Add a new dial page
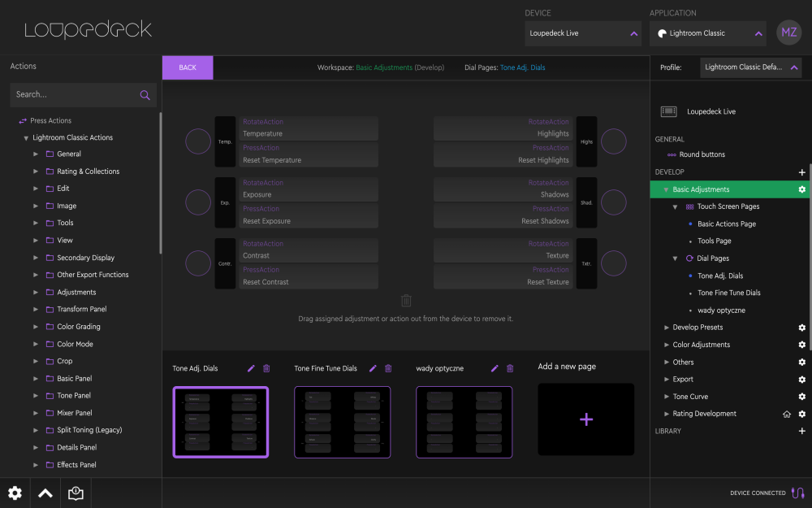 pos(585,419)
